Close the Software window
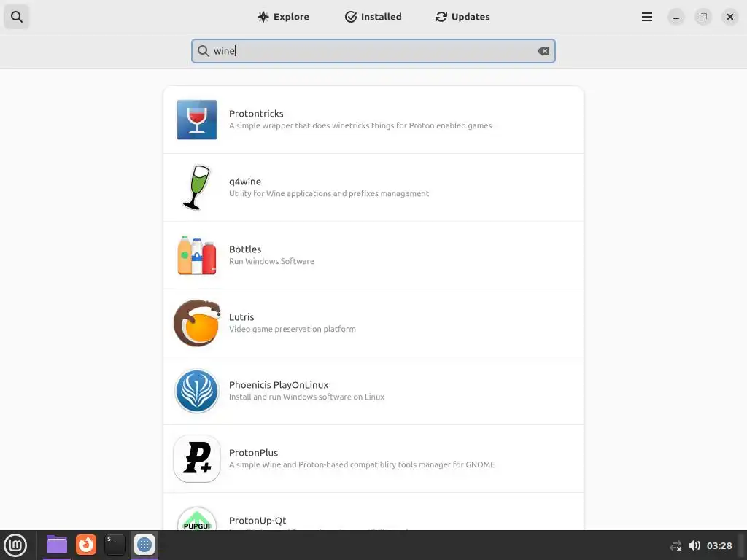 point(729,17)
